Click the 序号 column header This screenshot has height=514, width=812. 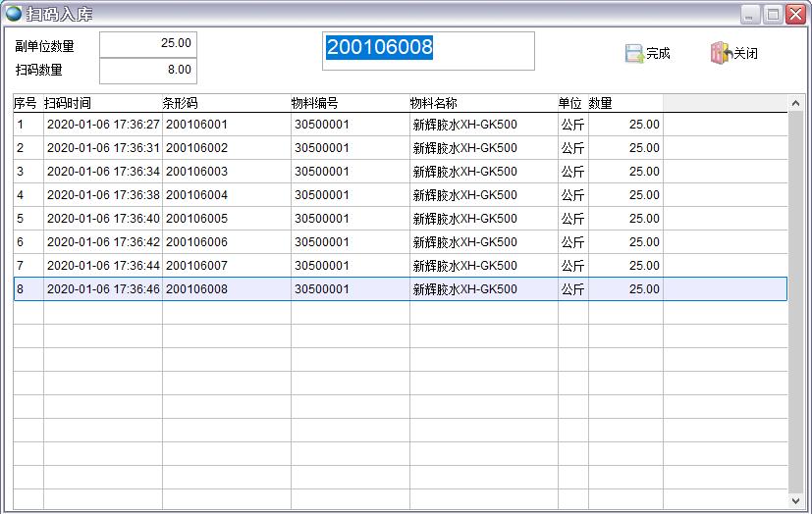26,103
